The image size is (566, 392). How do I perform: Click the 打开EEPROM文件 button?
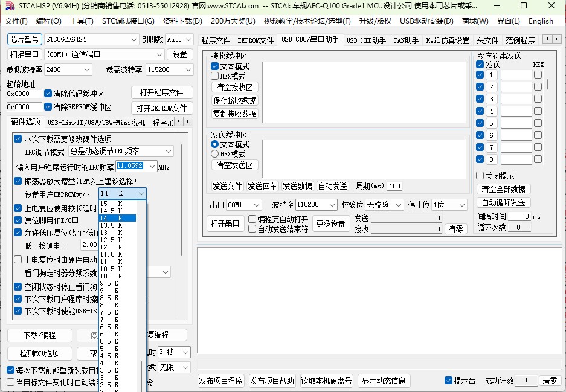coord(162,108)
